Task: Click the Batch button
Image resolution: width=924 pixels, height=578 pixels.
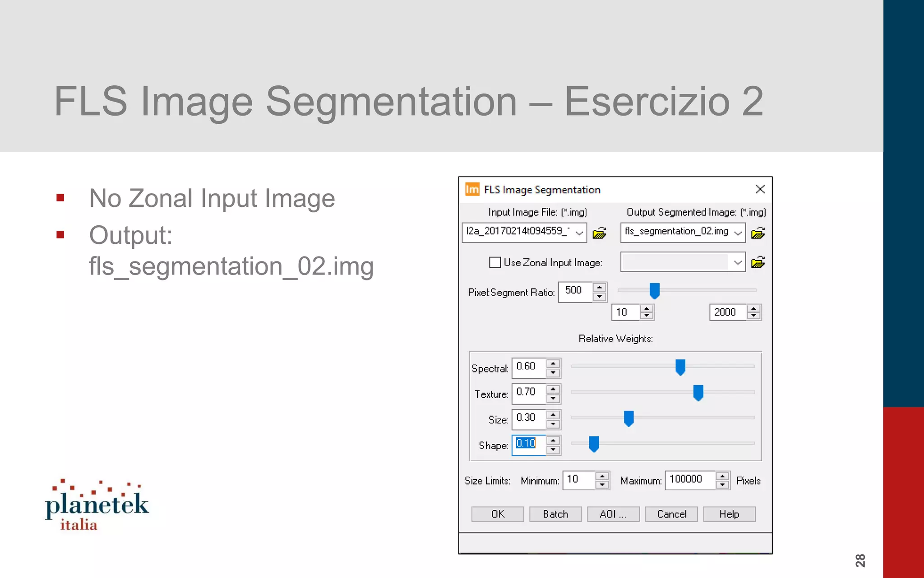Action: click(555, 514)
